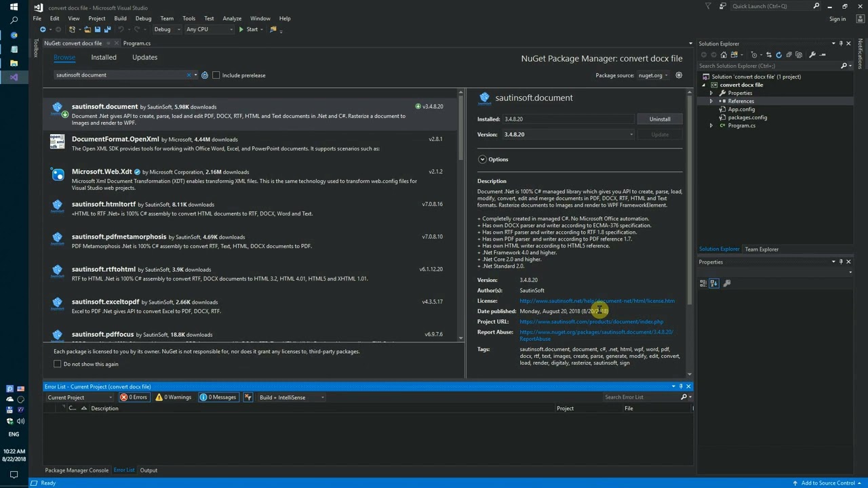This screenshot has width=868, height=488.
Task: Click the Solution Explorer Refresh icon
Action: click(x=778, y=55)
